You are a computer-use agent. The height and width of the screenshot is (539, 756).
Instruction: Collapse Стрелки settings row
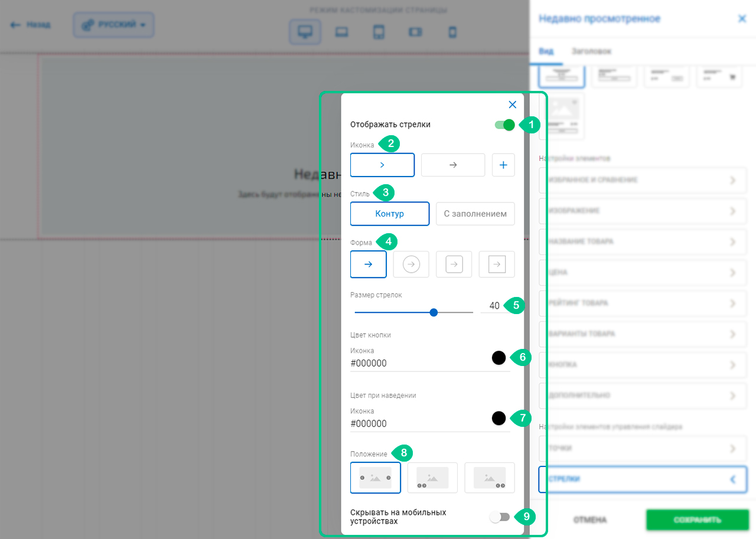click(x=643, y=479)
